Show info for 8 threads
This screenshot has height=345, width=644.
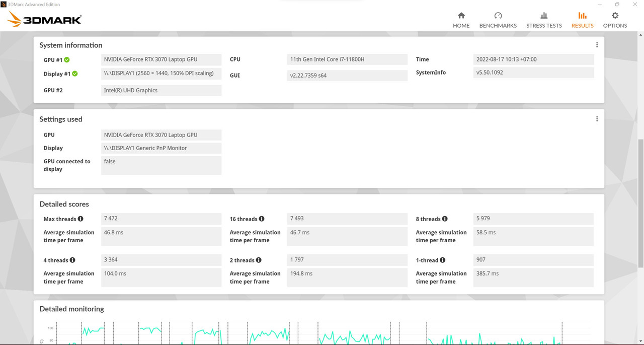(445, 219)
